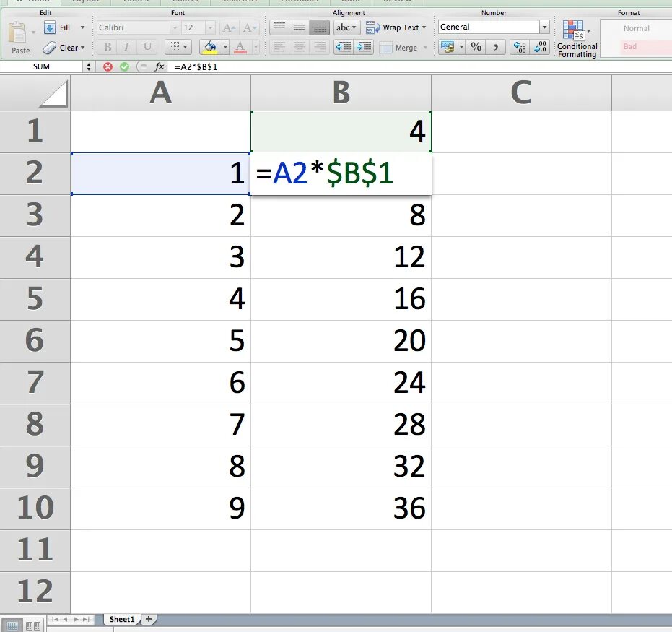Open the cell borders icon
This screenshot has width=672, height=632.
click(174, 46)
